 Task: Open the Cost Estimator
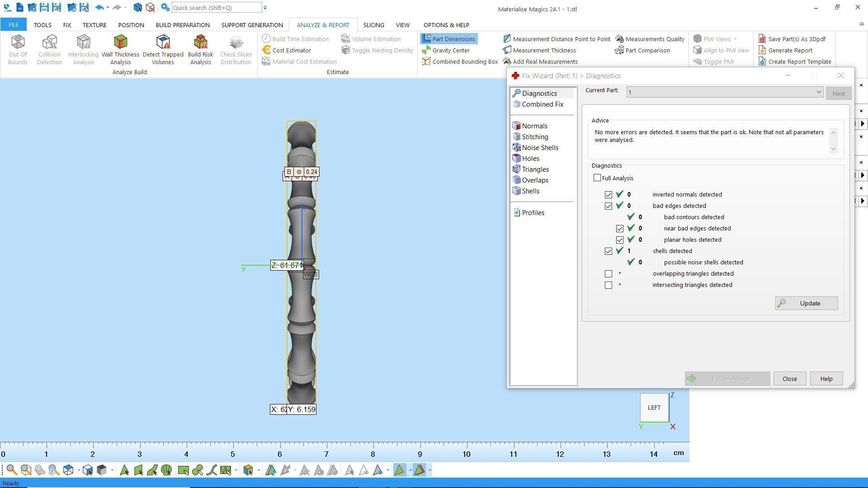pos(291,50)
